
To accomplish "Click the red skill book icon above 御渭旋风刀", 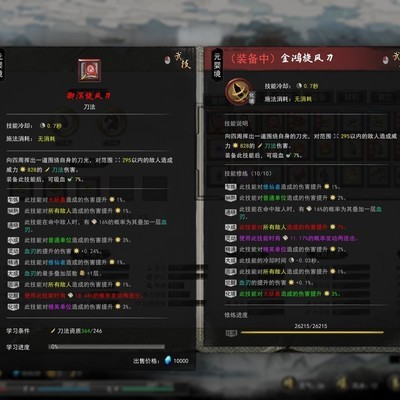I will point(89,70).
